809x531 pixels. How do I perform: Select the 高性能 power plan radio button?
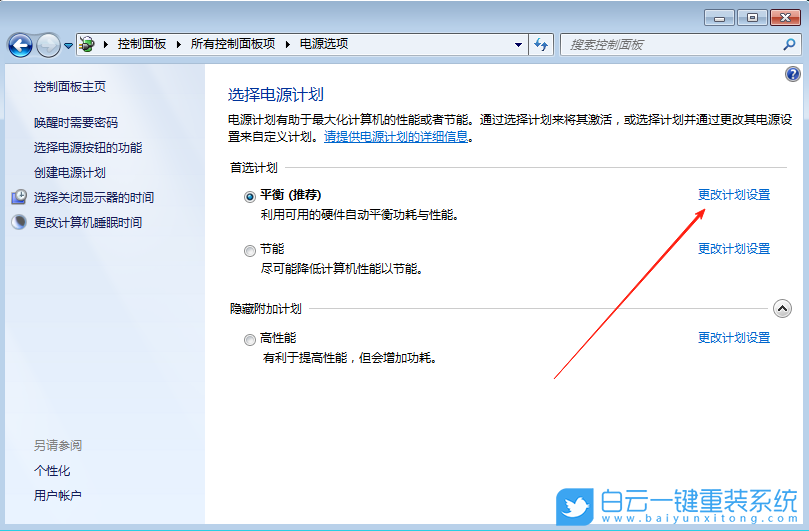(x=250, y=340)
